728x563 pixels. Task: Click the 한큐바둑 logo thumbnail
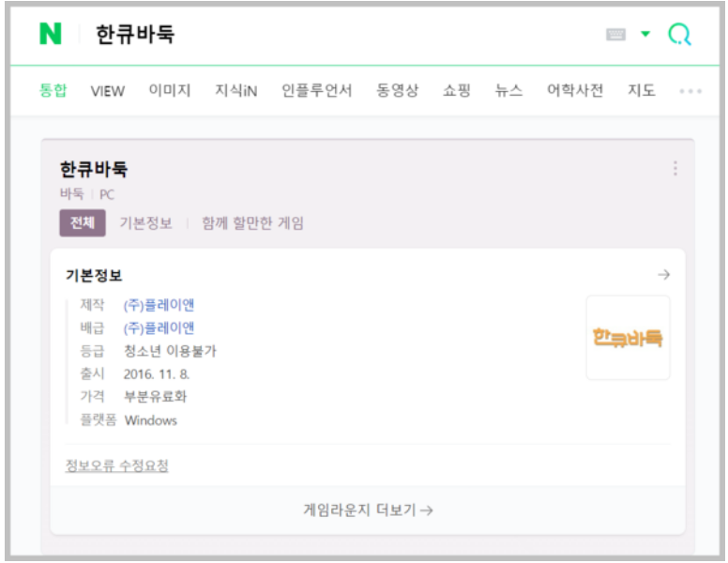coord(629,338)
